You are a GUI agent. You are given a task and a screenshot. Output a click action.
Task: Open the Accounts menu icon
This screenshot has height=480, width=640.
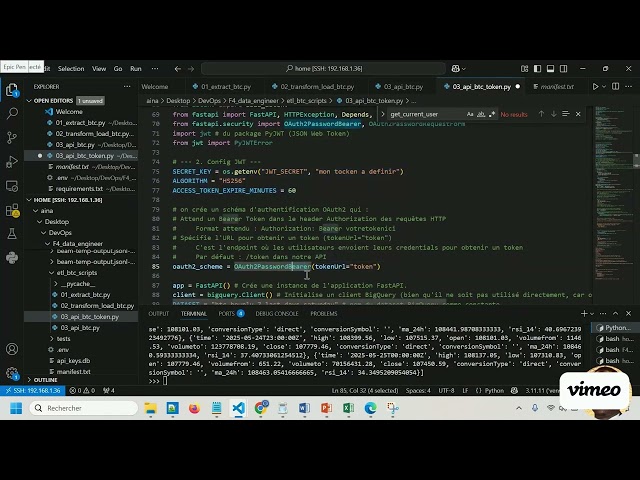pos(12,349)
